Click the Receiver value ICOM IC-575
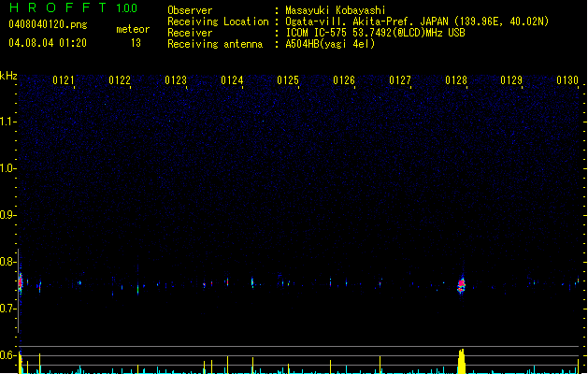Image resolution: width=588 pixels, height=374 pixels. pos(317,33)
